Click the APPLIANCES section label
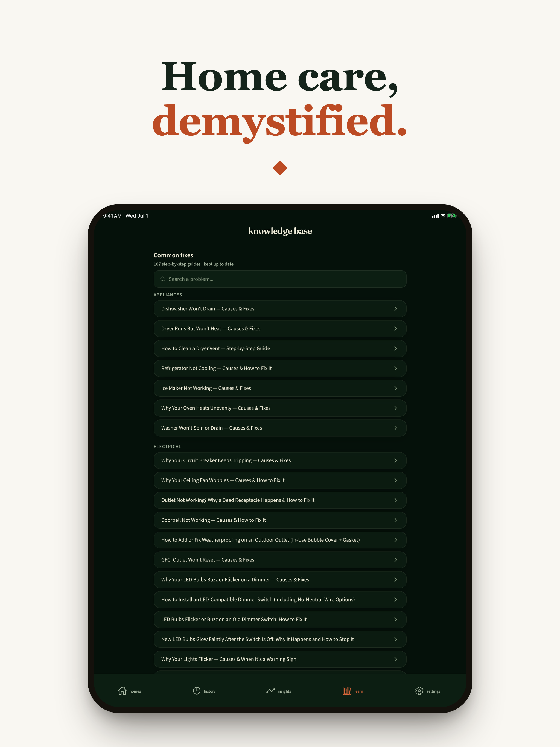This screenshot has width=560, height=747. click(168, 295)
